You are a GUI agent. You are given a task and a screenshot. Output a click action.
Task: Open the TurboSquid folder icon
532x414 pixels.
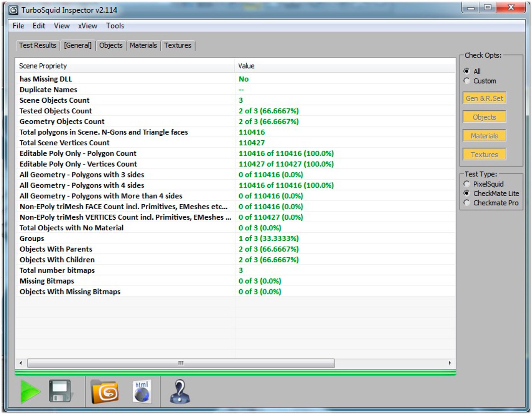click(105, 392)
